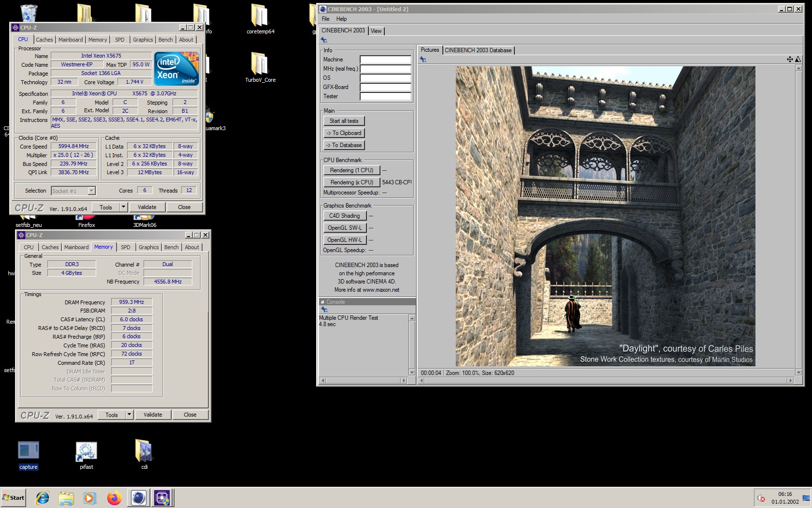Select the Pictures tab in CINEBENCH
The width and height of the screenshot is (812, 508).
point(430,50)
